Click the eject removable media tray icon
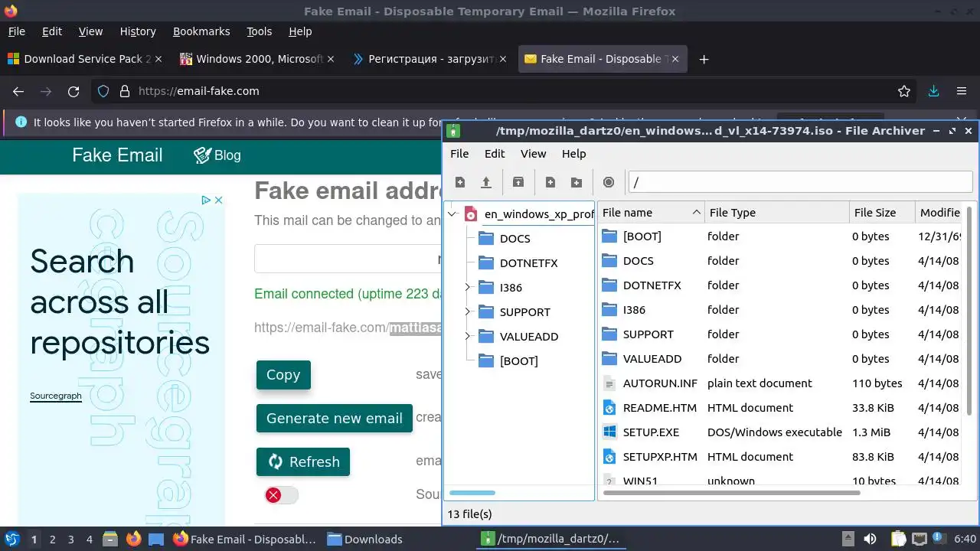This screenshot has width=980, height=551. tap(848, 539)
